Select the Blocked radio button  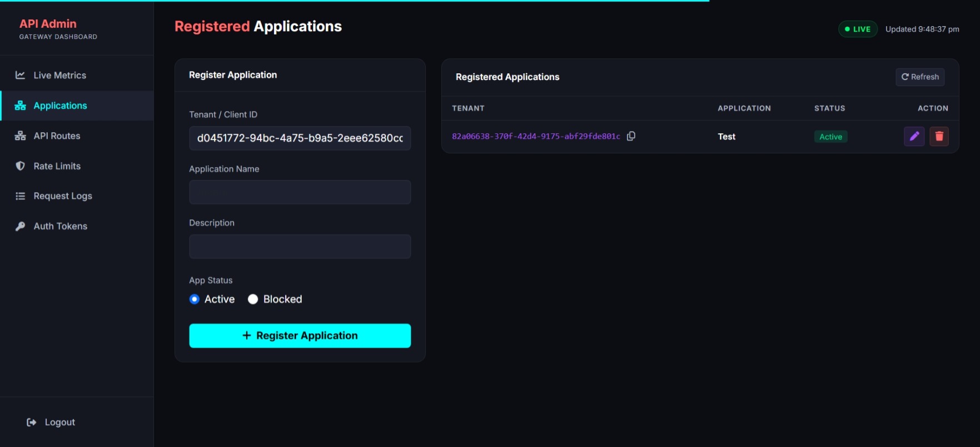253,299
